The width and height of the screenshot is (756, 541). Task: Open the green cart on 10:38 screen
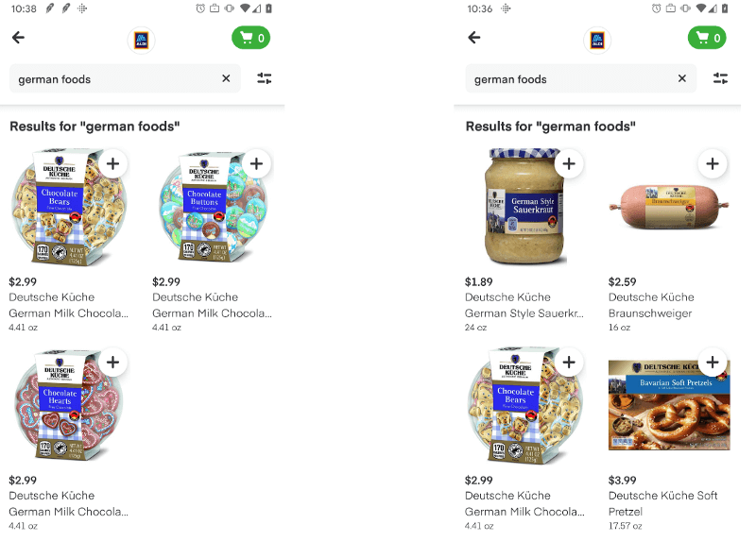point(250,38)
